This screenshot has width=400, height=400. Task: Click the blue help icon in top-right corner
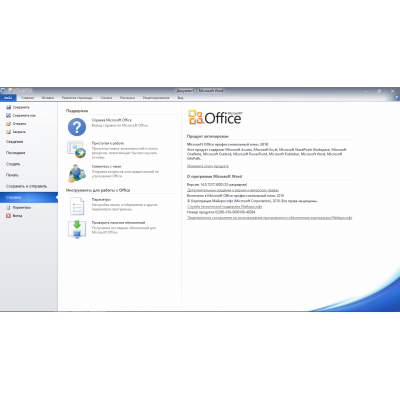[x=396, y=98]
